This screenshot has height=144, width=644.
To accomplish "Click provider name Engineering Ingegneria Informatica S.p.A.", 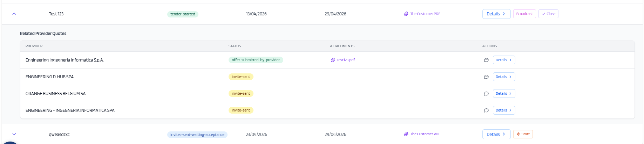I will (65, 60).
